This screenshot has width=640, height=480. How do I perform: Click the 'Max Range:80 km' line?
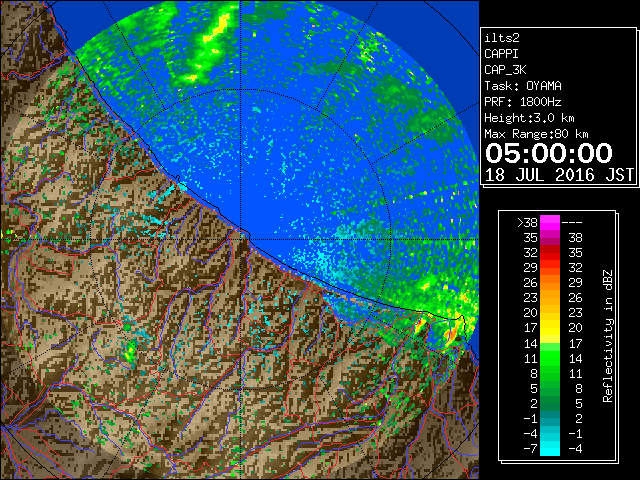pos(536,134)
